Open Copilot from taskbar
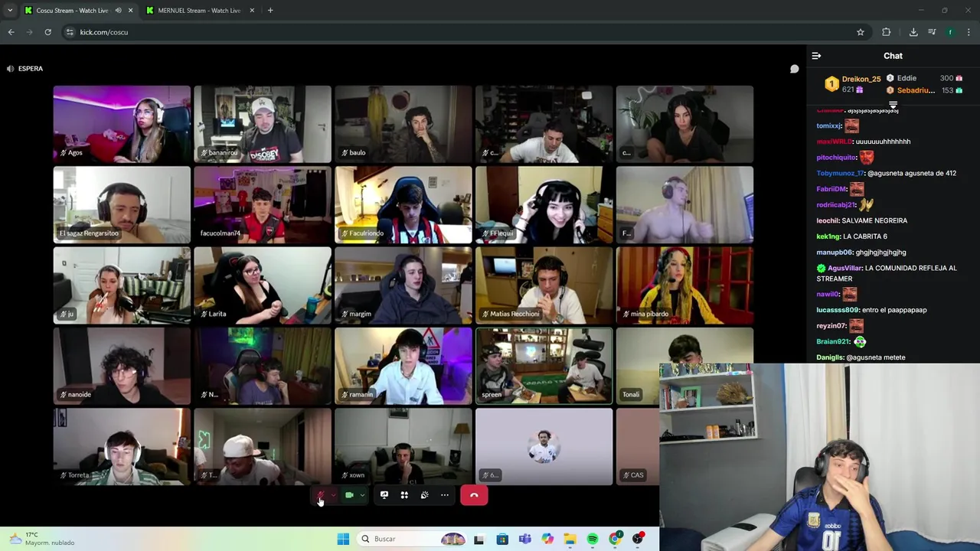 coord(547,539)
